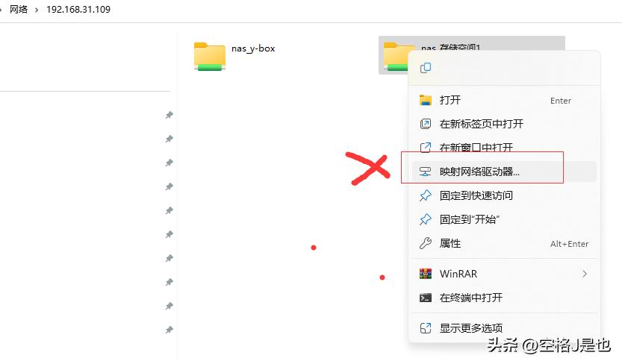
Task: Click the network drive icon beside 映射网络驱动器
Action: click(426, 172)
